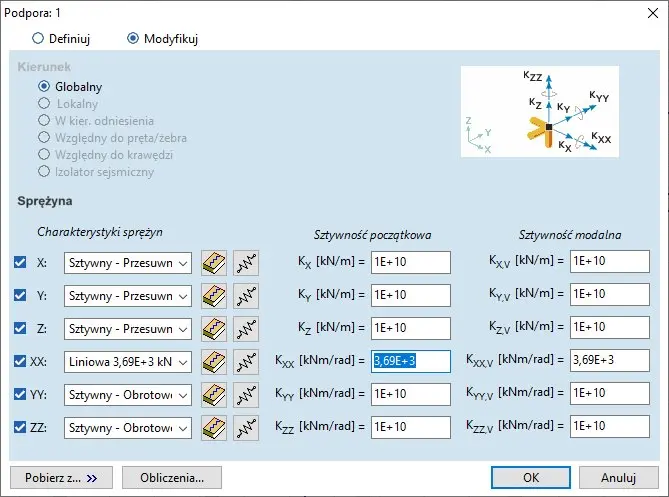The image size is (669, 497).
Task: Choose the Modyfikuj radio option
Action: click(x=133, y=39)
